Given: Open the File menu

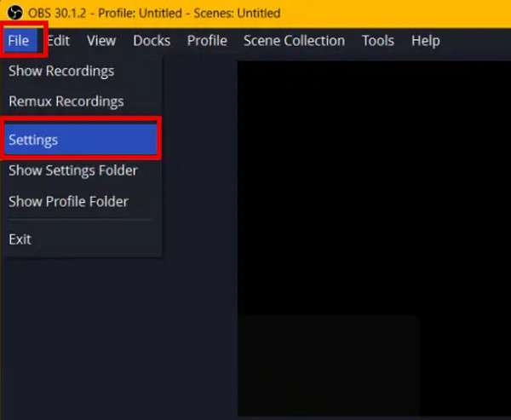Looking at the screenshot, I should tap(20, 41).
